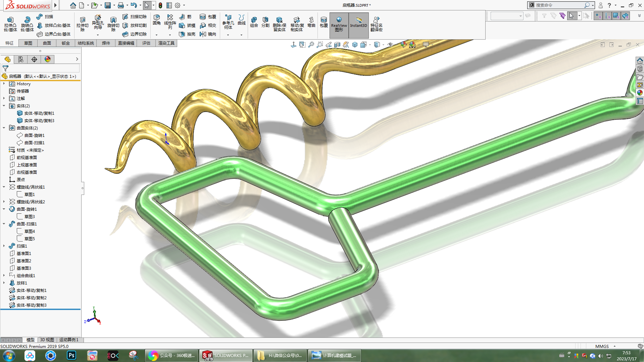Viewport: 644px width, 362px height.
Task: Collapse the 曲面-扫描1 feature
Action: 4,224
